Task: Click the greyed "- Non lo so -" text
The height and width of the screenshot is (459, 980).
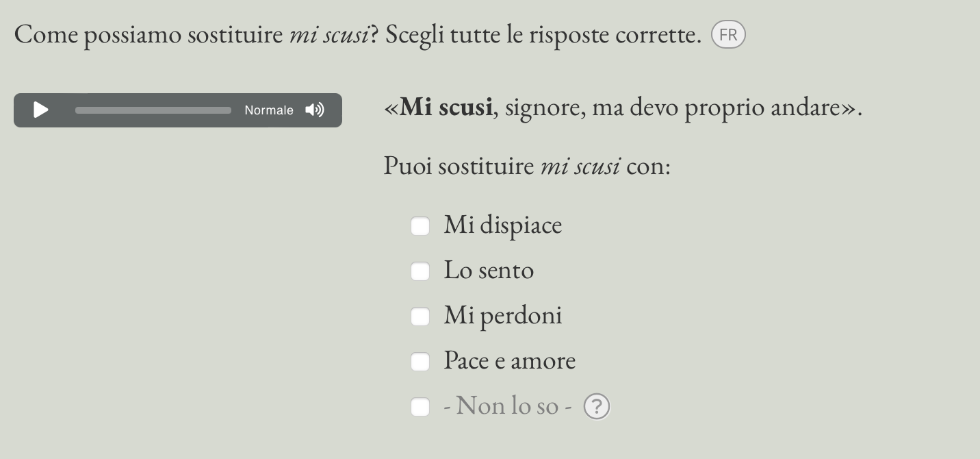Action: point(507,406)
